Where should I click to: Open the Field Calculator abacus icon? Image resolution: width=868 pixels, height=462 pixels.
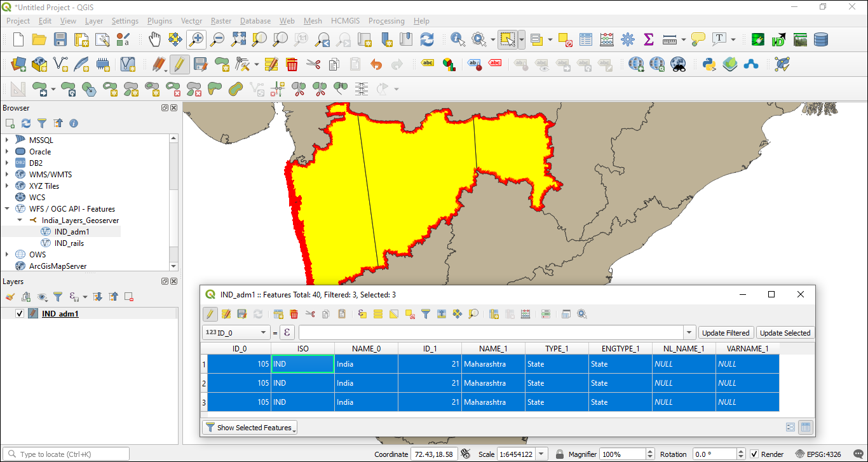[607, 39]
